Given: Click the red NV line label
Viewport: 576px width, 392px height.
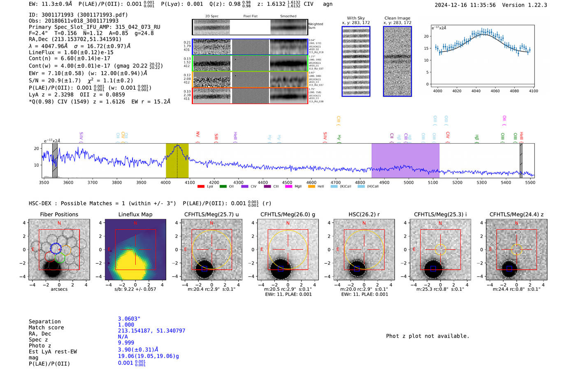Looking at the screenshot, I should tap(197, 137).
